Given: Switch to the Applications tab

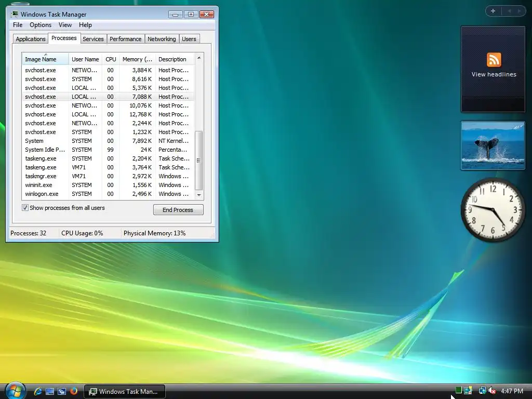Looking at the screenshot, I should click(31, 39).
